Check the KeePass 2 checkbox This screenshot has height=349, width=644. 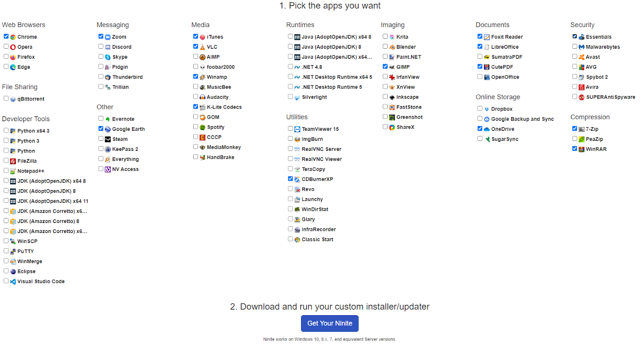point(101,149)
